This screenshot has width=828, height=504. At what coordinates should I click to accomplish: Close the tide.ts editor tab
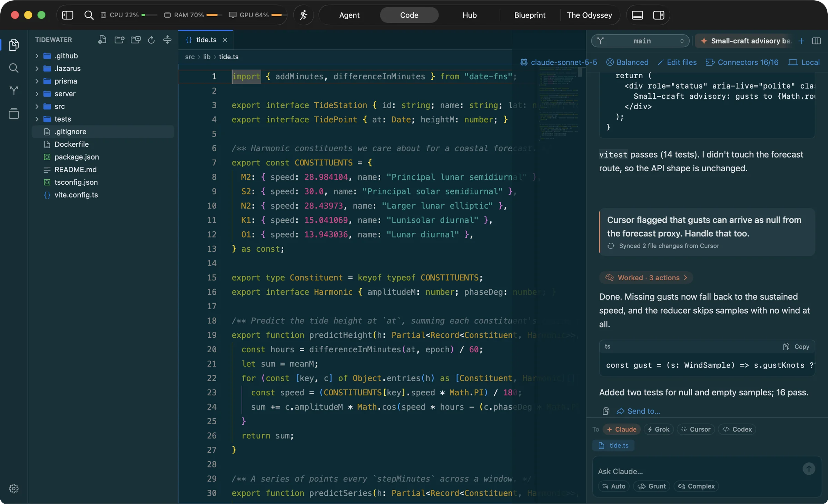(x=225, y=40)
